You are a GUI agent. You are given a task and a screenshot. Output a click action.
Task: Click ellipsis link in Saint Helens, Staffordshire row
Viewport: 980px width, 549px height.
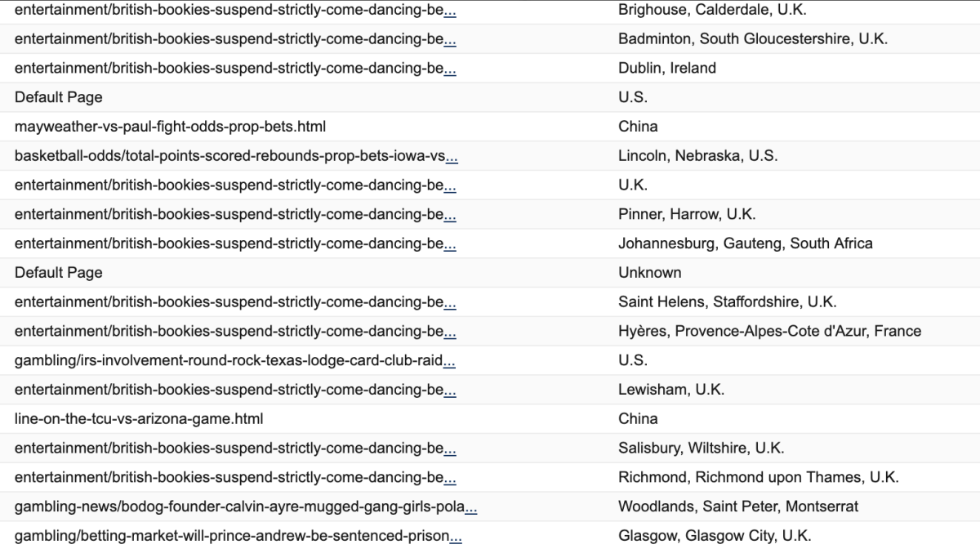[x=450, y=302]
